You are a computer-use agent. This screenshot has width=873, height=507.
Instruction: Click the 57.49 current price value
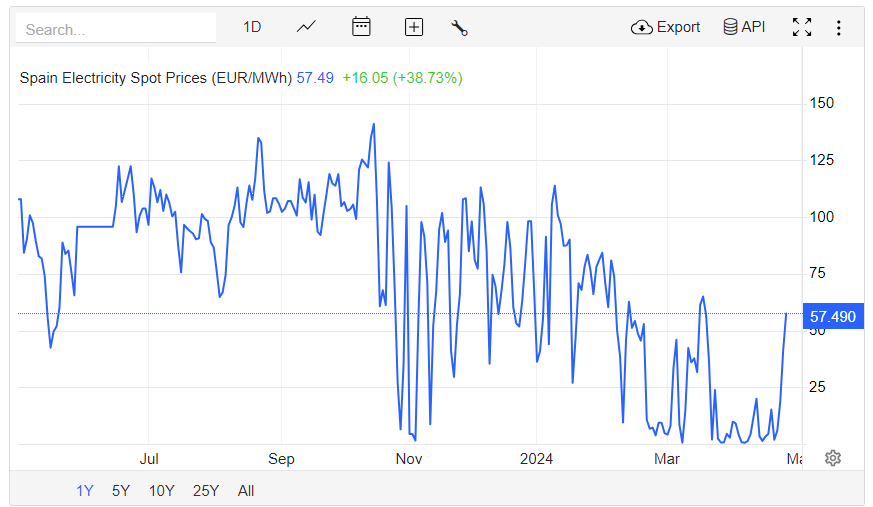click(315, 78)
